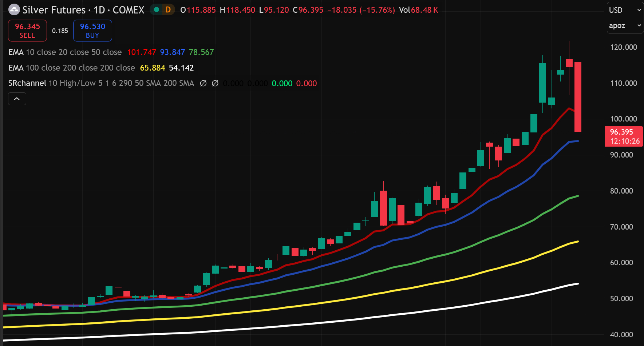Click the Silver Futures symbol logo icon
Screen dimensions: 644x346
click(14, 10)
